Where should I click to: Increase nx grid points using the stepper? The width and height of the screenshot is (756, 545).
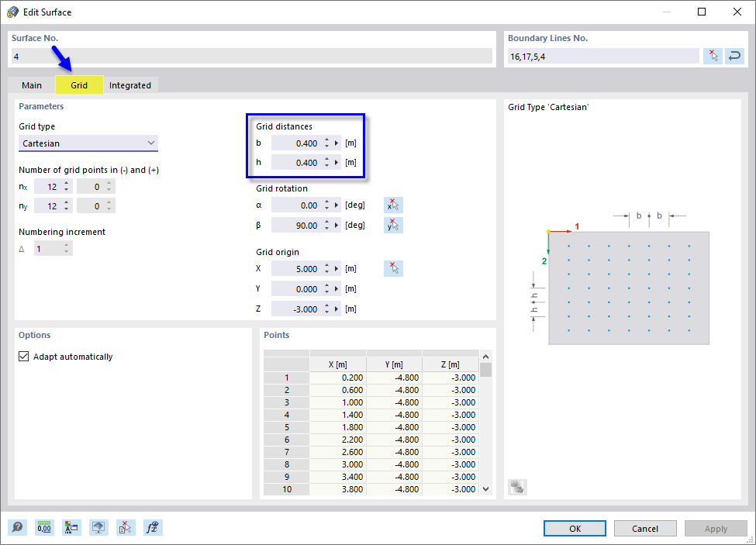coord(67,182)
